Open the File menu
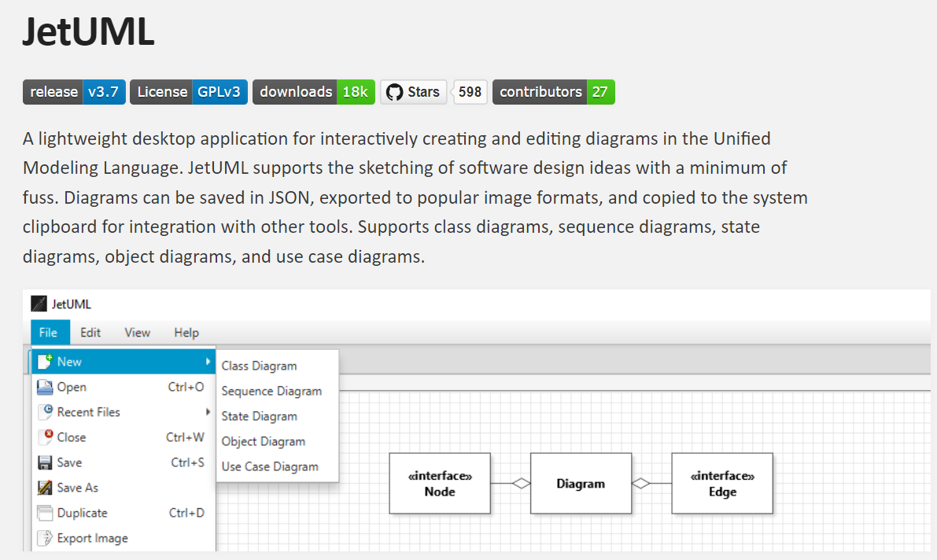 pyautogui.click(x=49, y=332)
